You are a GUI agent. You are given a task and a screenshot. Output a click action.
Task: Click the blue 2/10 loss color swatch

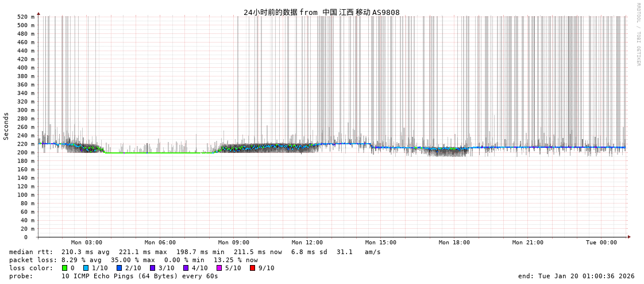coord(119,268)
